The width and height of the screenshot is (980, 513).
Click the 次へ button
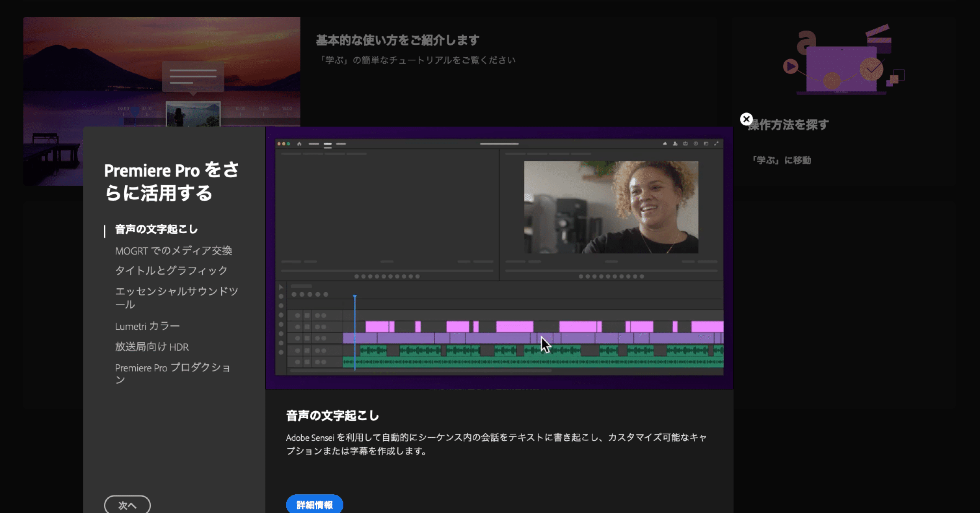tap(127, 505)
